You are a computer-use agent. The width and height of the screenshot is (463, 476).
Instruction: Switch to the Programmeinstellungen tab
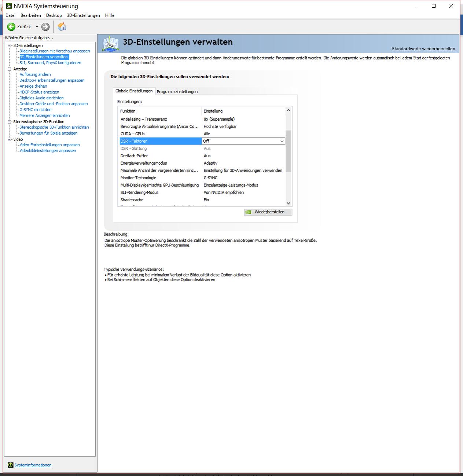tap(177, 92)
